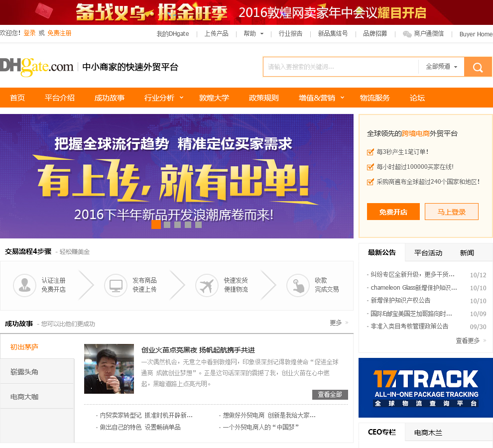Select the second banner carousel indicator
The height and width of the screenshot is (448, 493).
coord(167,224)
